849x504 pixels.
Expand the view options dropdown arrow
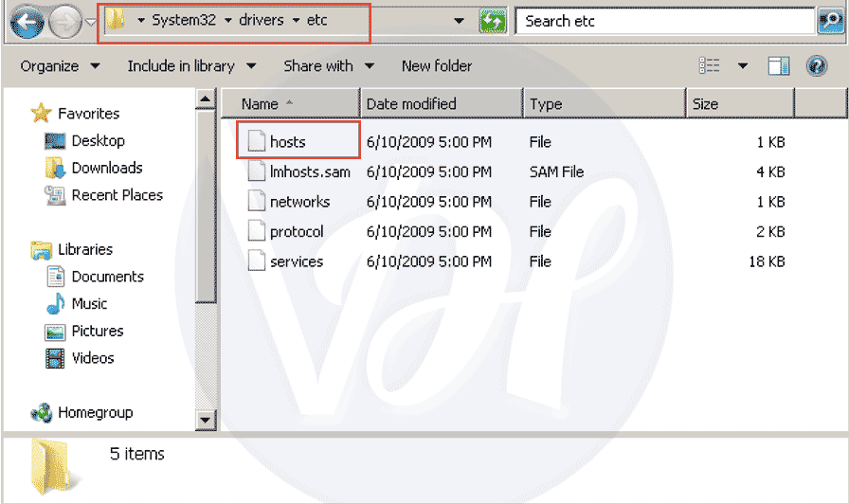pos(743,66)
